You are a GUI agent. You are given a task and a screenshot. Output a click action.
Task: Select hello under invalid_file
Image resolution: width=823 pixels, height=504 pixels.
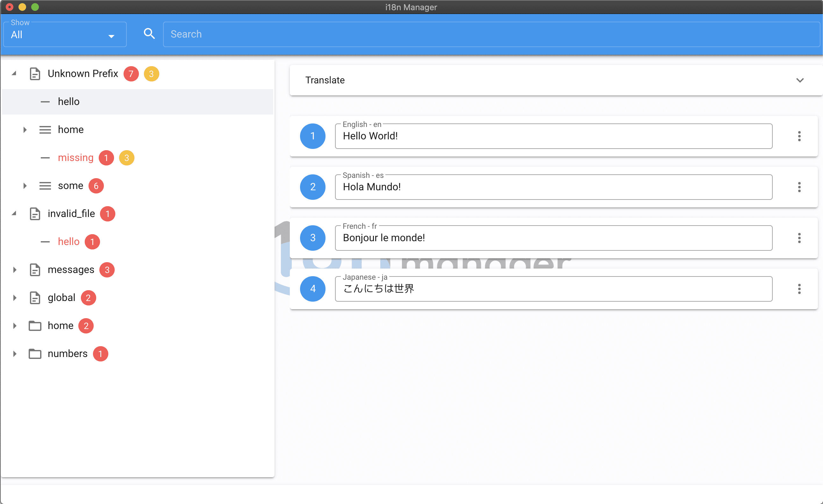pyautogui.click(x=68, y=241)
